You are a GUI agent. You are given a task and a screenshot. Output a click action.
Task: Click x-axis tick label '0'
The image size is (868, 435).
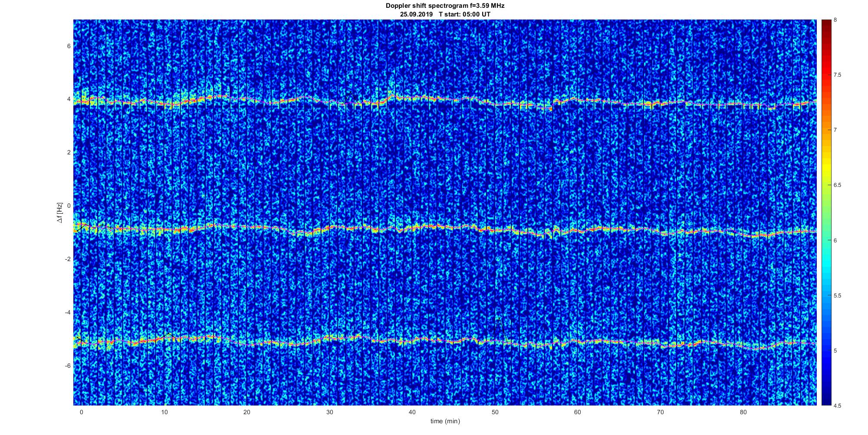tap(81, 412)
